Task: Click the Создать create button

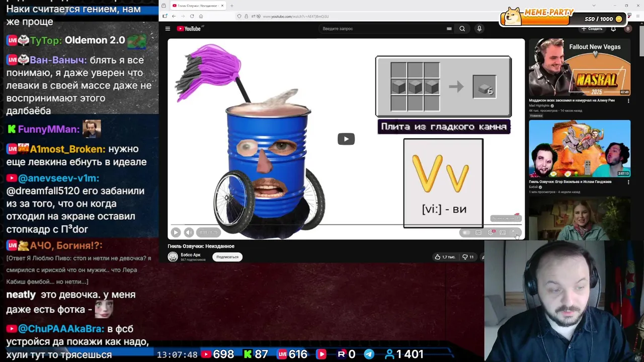Action: coord(592,29)
